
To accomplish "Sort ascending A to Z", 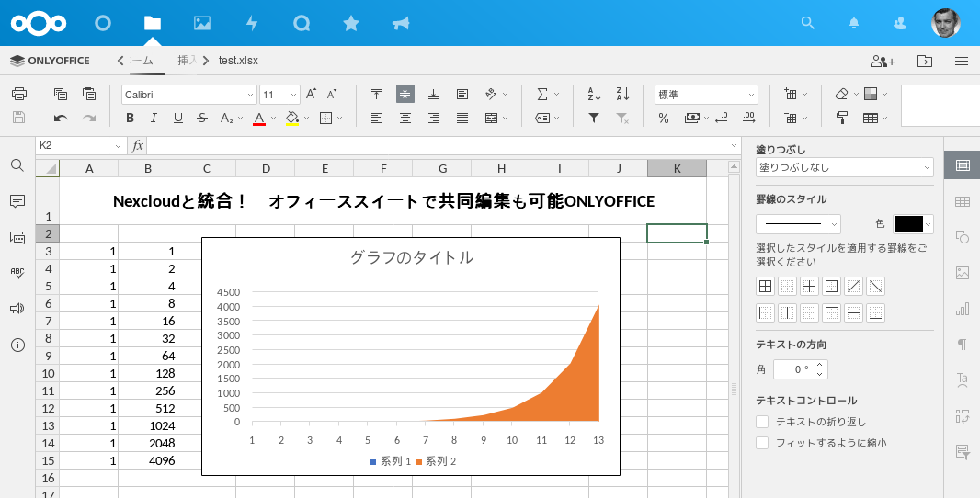I will 595,94.
